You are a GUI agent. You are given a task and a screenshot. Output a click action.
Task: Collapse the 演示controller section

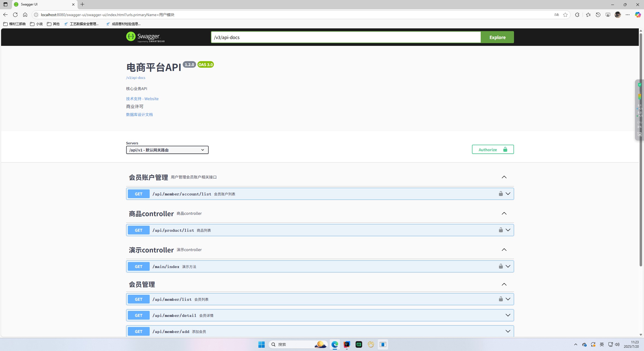point(504,250)
